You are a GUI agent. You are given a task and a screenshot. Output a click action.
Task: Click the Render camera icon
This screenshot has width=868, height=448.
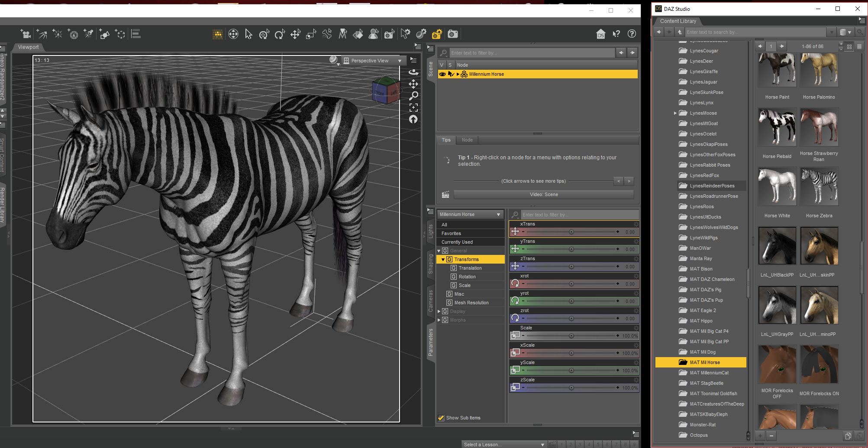coord(452,34)
